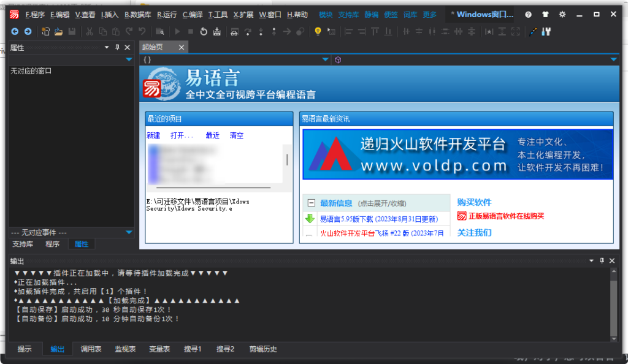Click the cut scissors icon

(90, 31)
